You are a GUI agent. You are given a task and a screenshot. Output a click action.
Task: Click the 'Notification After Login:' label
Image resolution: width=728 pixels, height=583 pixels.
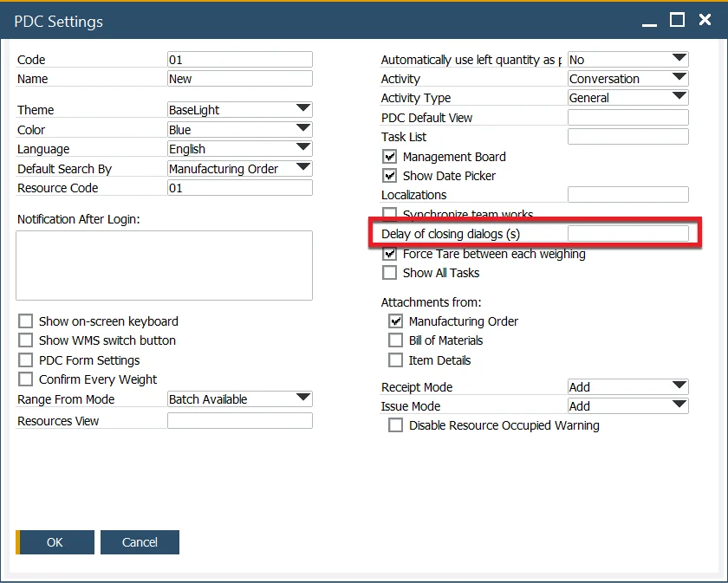click(x=79, y=219)
